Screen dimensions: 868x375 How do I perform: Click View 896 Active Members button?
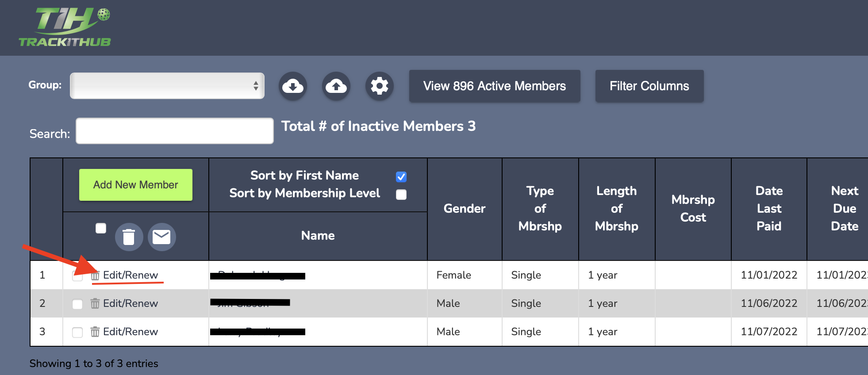(494, 86)
